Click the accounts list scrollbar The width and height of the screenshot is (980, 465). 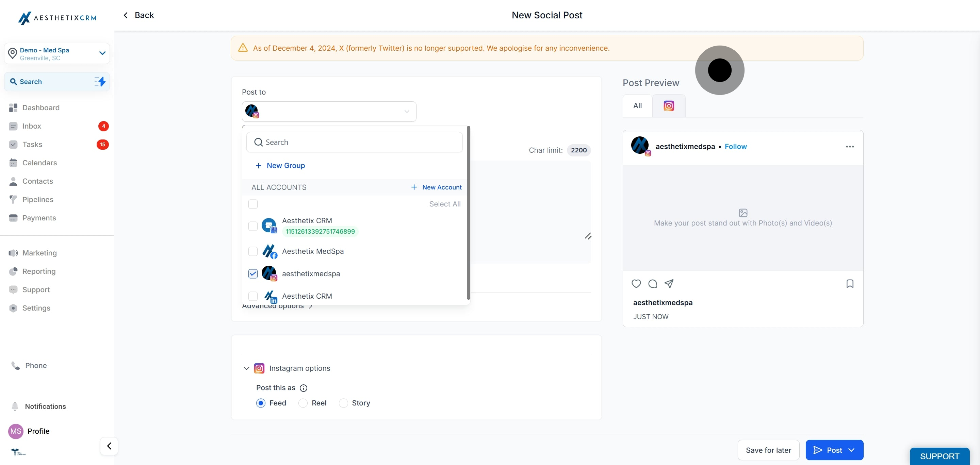point(468,213)
